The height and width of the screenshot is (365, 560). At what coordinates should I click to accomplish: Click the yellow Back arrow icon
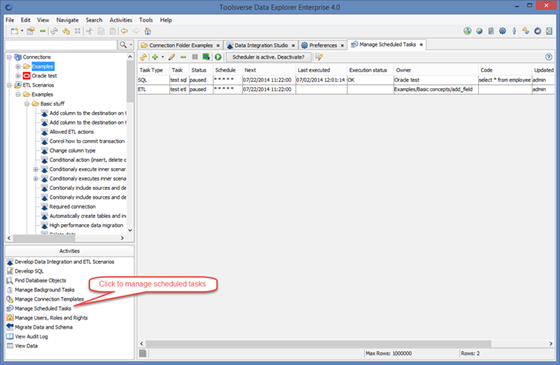[124, 31]
